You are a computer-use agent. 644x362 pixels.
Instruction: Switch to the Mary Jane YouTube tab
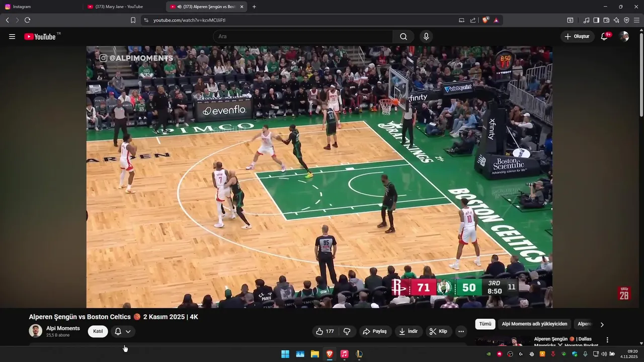click(125, 7)
